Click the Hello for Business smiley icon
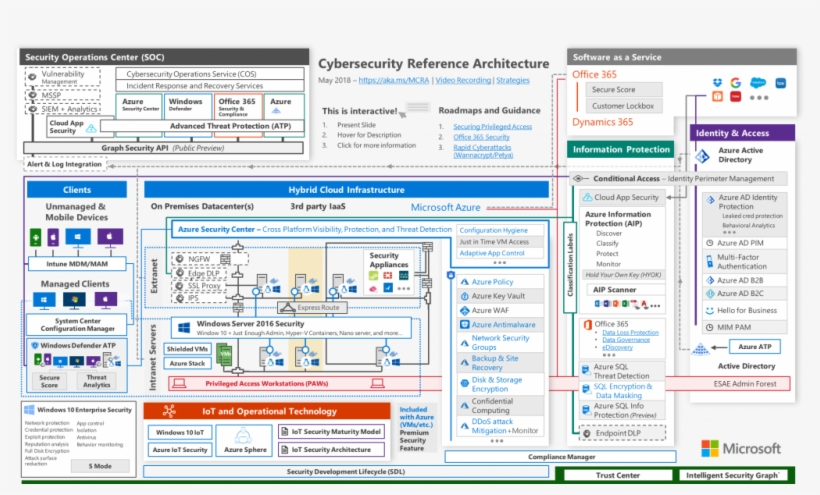 pyautogui.click(x=710, y=310)
